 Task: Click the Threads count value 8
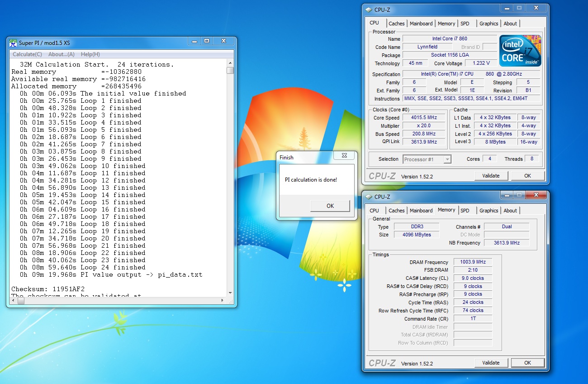[533, 159]
